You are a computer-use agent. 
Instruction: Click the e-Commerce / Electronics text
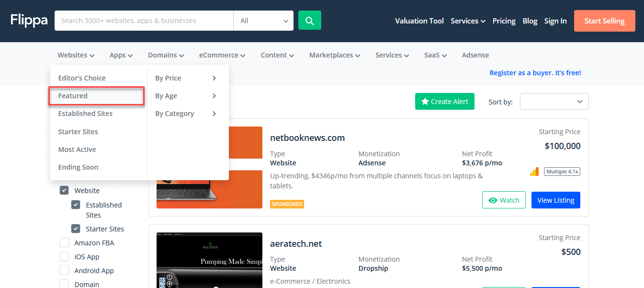310,281
